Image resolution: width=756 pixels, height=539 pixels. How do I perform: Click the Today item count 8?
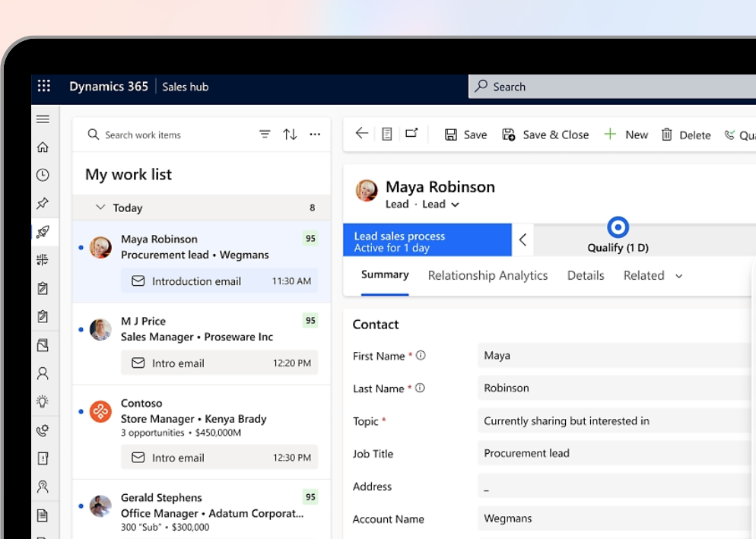[x=312, y=208]
